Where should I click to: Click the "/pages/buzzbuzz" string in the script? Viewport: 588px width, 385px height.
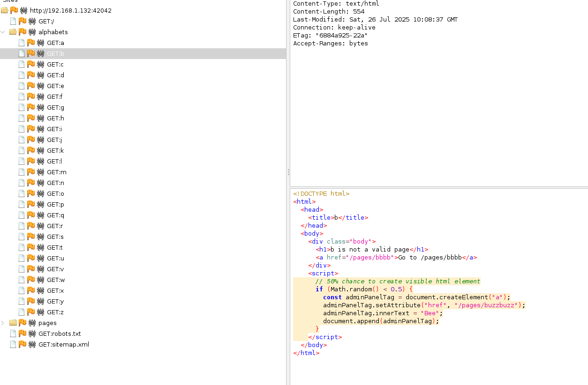pyautogui.click(x=488, y=305)
